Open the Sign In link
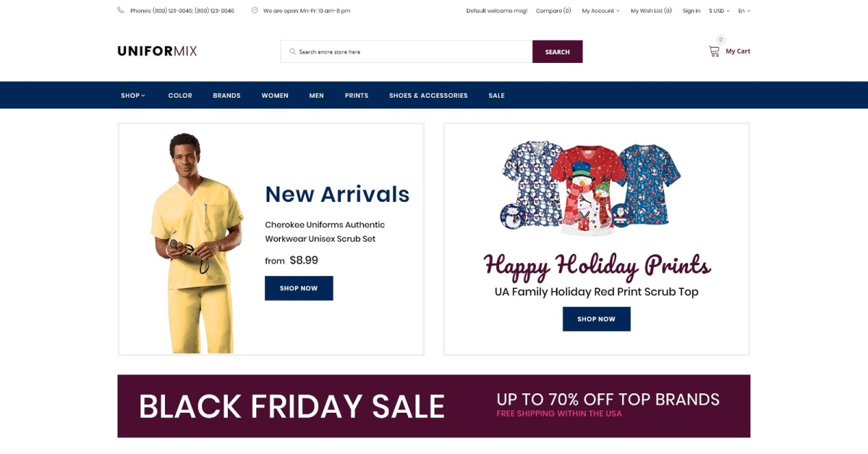868x454 pixels. pyautogui.click(x=692, y=11)
